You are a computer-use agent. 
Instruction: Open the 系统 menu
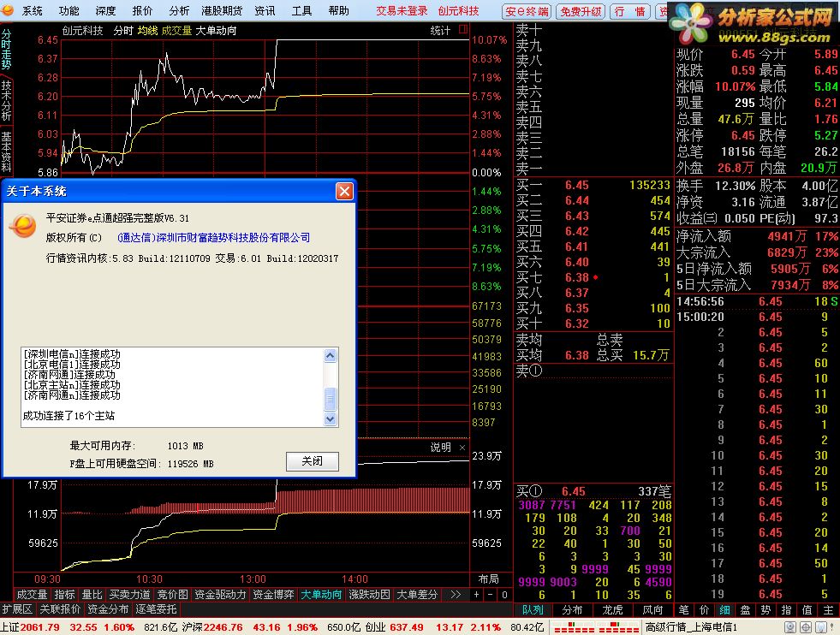[33, 11]
